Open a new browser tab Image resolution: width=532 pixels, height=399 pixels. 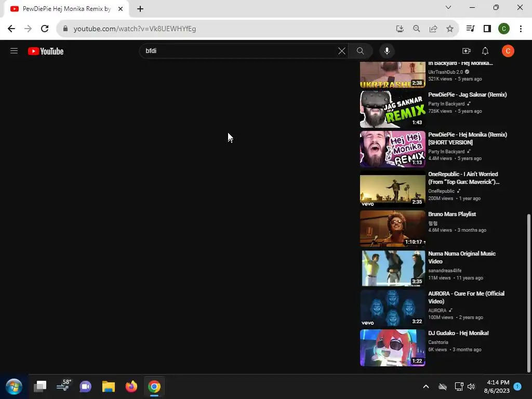point(140,9)
